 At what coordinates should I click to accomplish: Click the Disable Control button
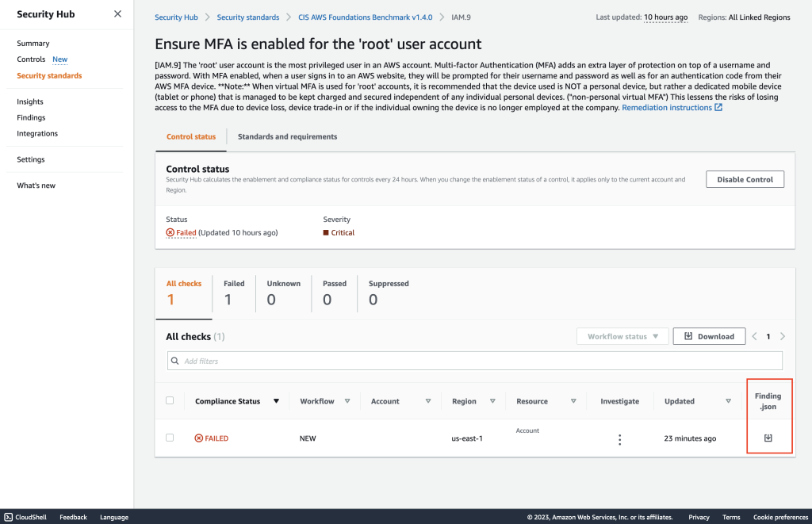[745, 179]
